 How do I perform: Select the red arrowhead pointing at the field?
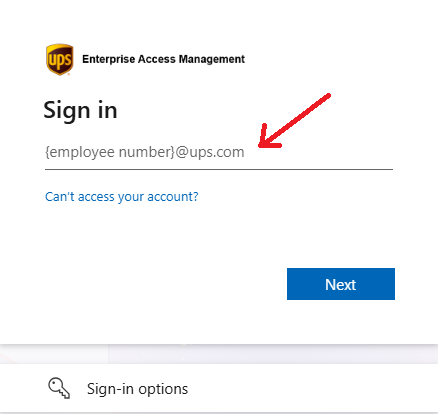pyautogui.click(x=269, y=137)
